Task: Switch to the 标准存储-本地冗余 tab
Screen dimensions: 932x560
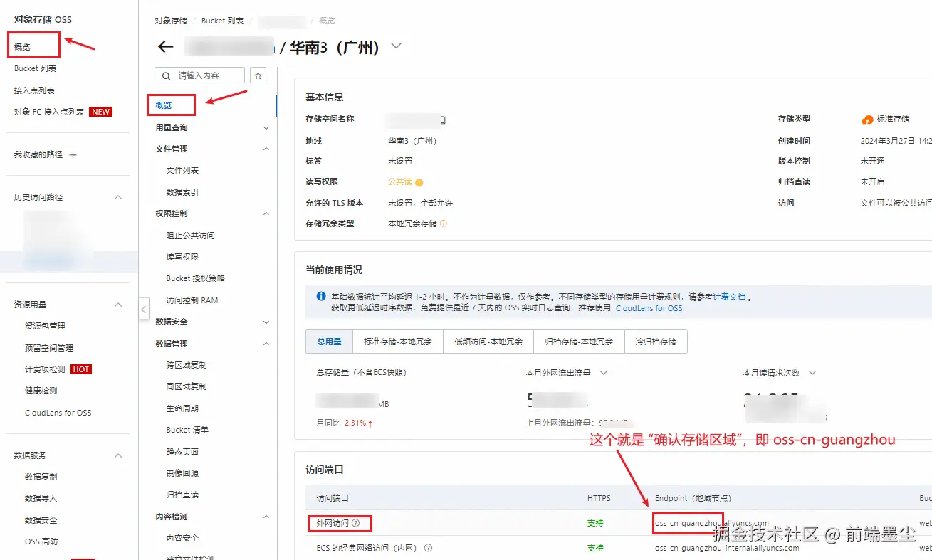Action: point(398,342)
